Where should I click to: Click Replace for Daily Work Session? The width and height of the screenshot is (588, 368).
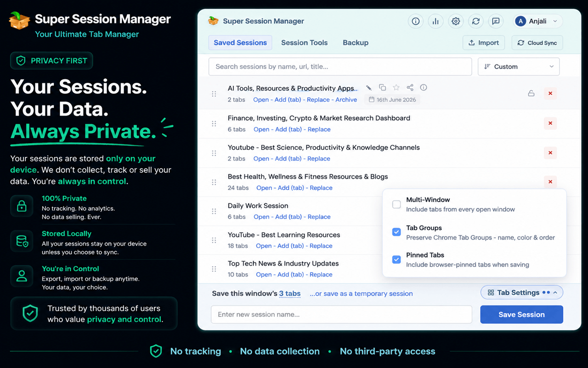tap(319, 217)
